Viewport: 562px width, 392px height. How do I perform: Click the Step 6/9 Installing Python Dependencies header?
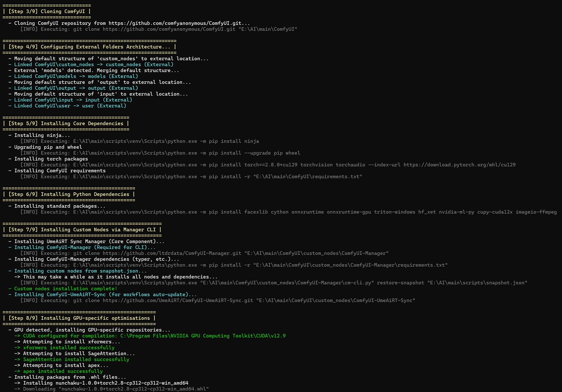[x=68, y=194]
